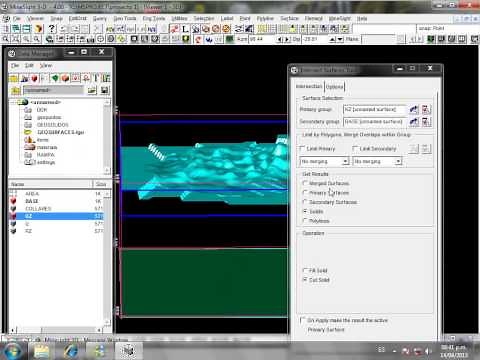Click the Azimuth left arrow stepper
The image size is (480, 360).
280,39
